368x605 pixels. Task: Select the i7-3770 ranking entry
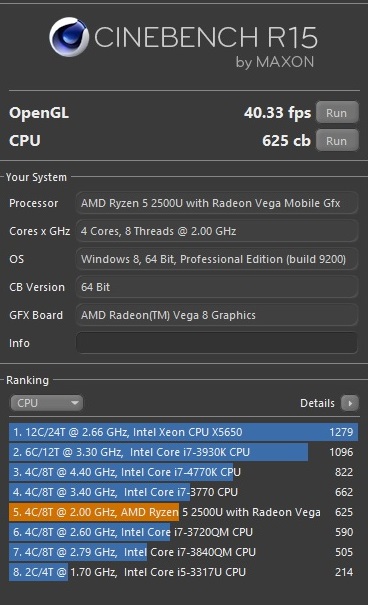(184, 492)
